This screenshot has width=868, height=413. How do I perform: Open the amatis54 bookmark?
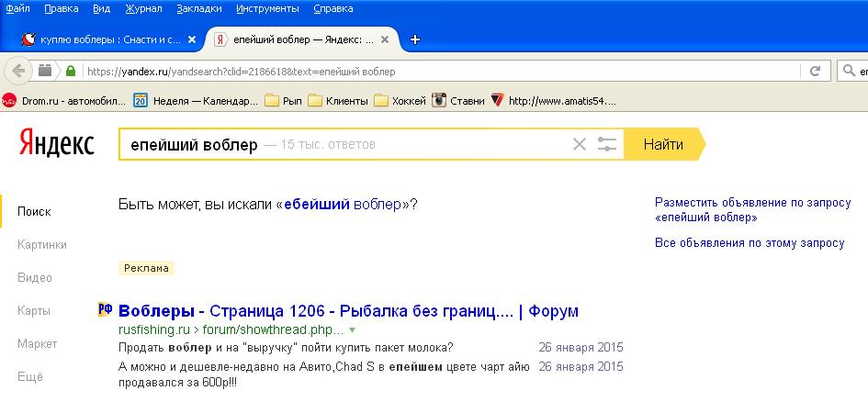tap(554, 101)
